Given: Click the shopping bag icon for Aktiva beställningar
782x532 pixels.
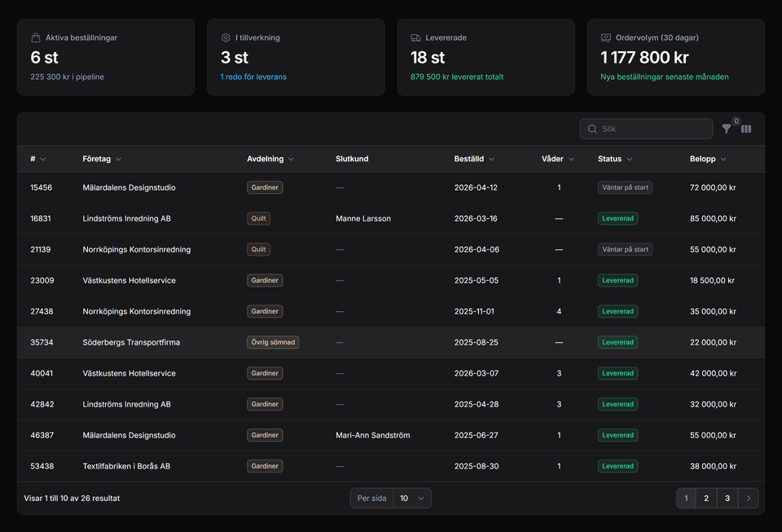Looking at the screenshot, I should (36, 37).
